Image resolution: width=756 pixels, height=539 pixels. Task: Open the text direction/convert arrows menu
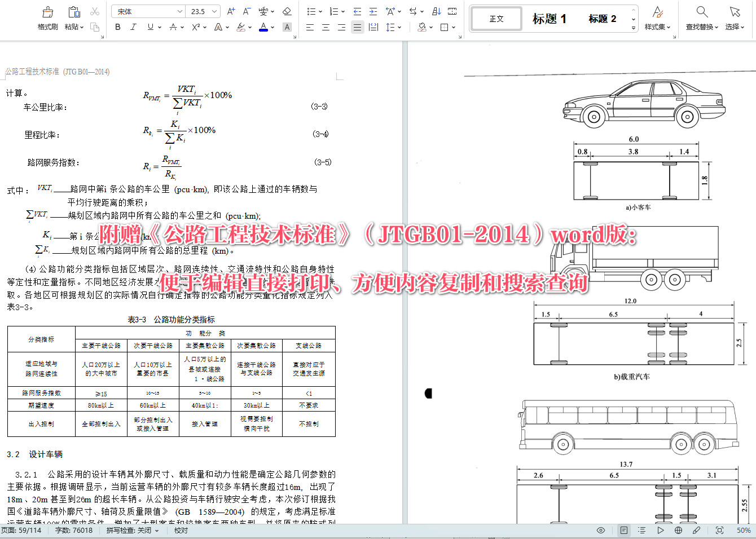pyautogui.click(x=416, y=11)
